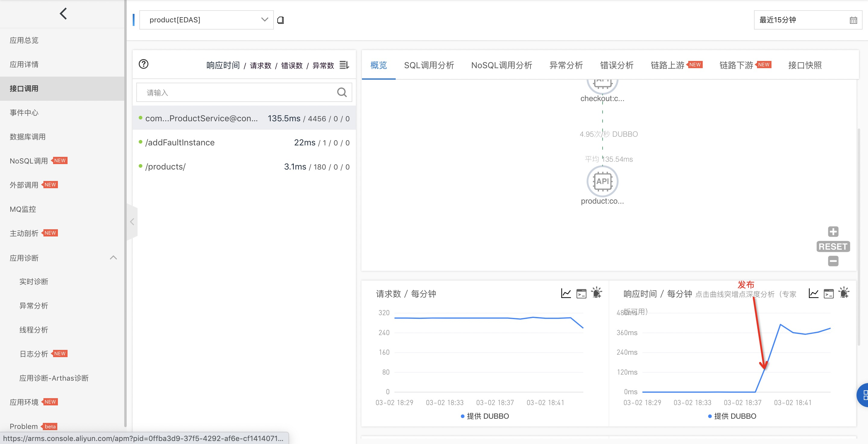Click the back arrow at sidebar top
Image resolution: width=868 pixels, height=444 pixels.
(x=63, y=14)
